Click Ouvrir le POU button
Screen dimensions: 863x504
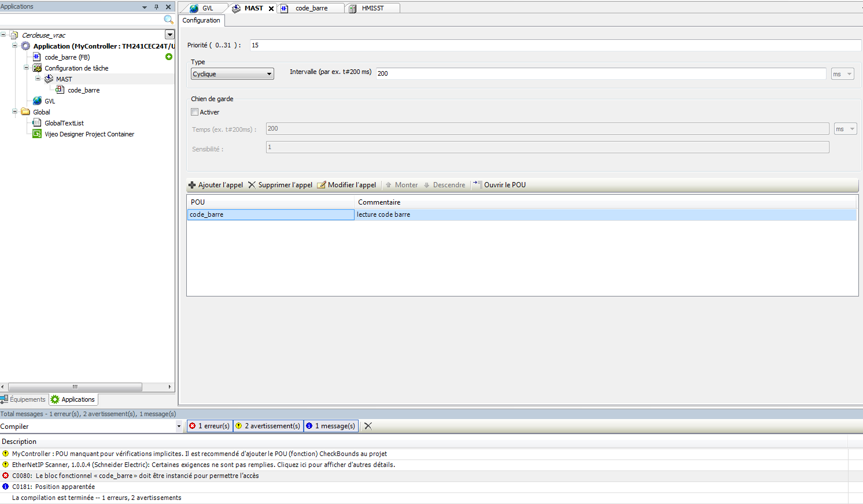point(500,185)
